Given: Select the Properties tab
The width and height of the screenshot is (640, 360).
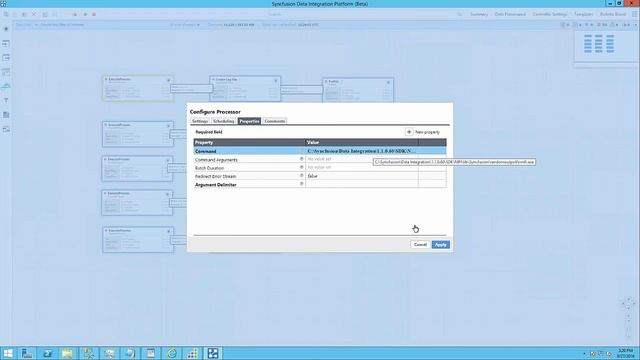Looking at the screenshot, I should [x=249, y=121].
